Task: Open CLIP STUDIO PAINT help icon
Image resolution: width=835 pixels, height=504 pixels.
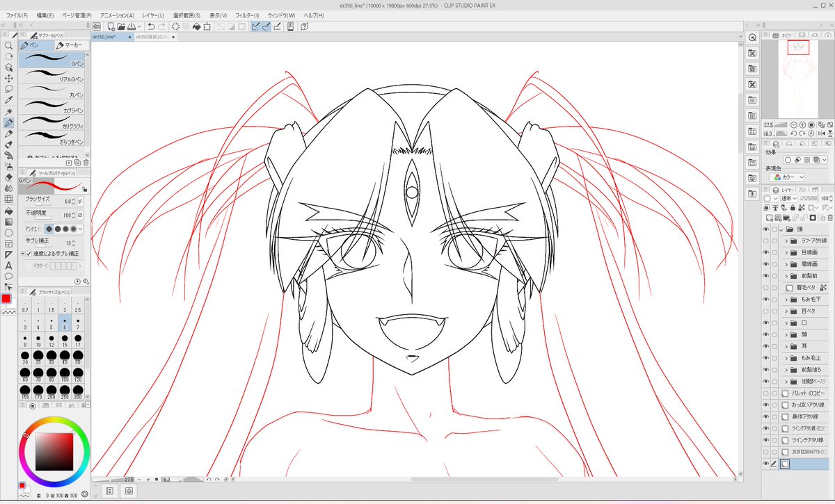Action: coord(305,26)
